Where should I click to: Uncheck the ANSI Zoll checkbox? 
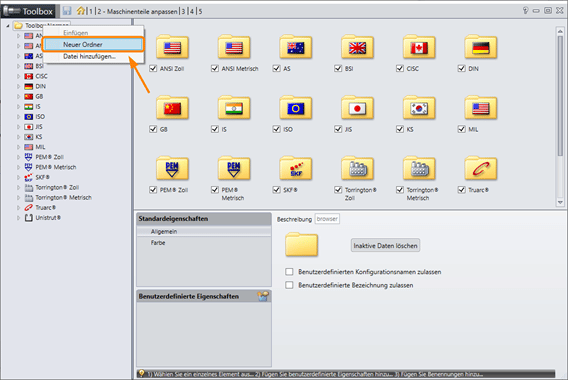(x=153, y=68)
